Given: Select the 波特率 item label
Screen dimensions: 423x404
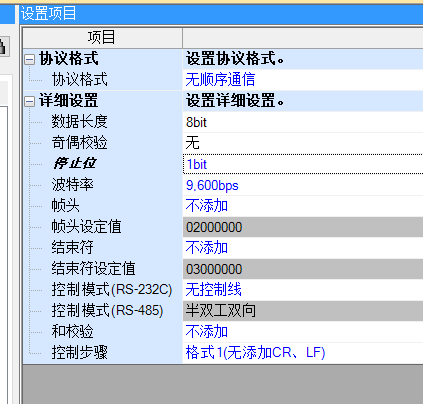Looking at the screenshot, I should (x=72, y=185).
